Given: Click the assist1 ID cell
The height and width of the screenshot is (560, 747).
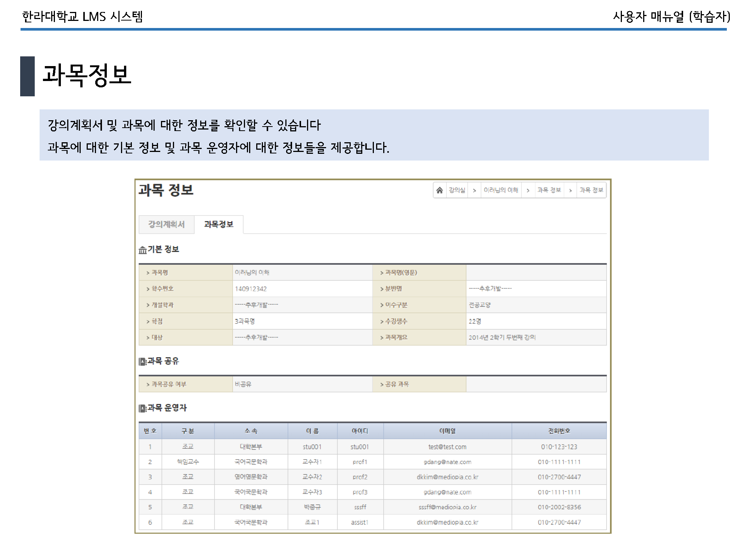Looking at the screenshot, I should coord(360,522).
